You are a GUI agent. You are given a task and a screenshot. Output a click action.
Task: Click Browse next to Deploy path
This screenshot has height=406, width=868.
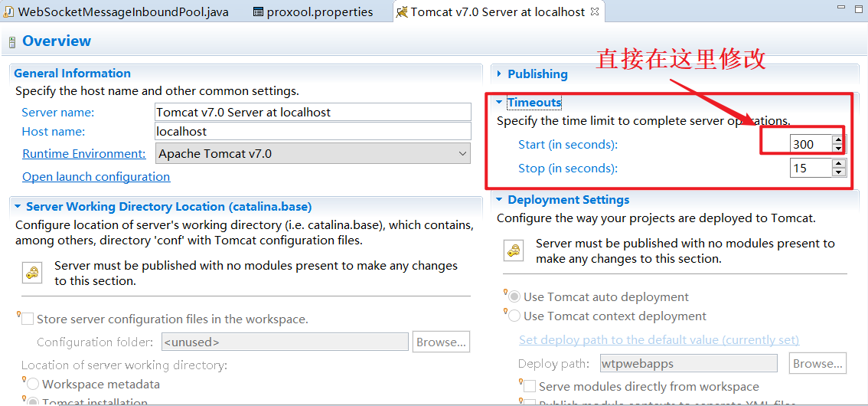pos(818,363)
